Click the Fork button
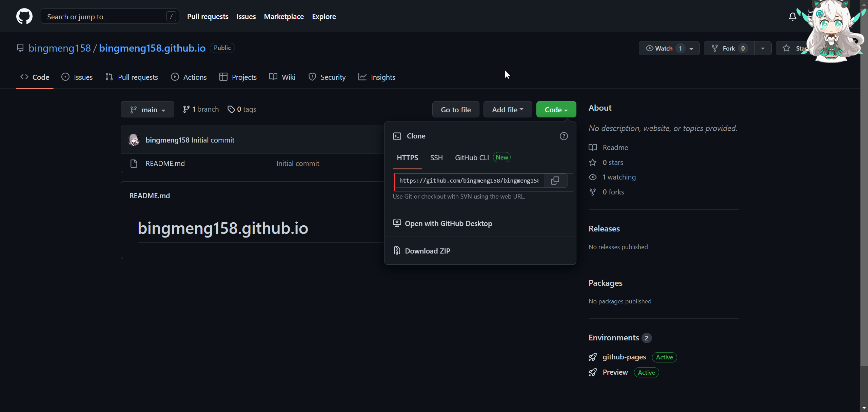This screenshot has height=412, width=868. (x=729, y=48)
